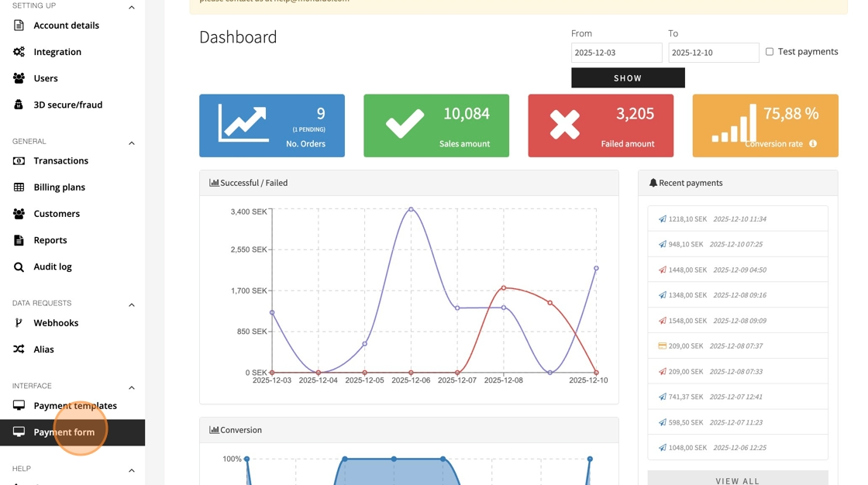This screenshot has height=485, width=868.
Task: Click the Integration gears icon
Action: pyautogui.click(x=19, y=51)
